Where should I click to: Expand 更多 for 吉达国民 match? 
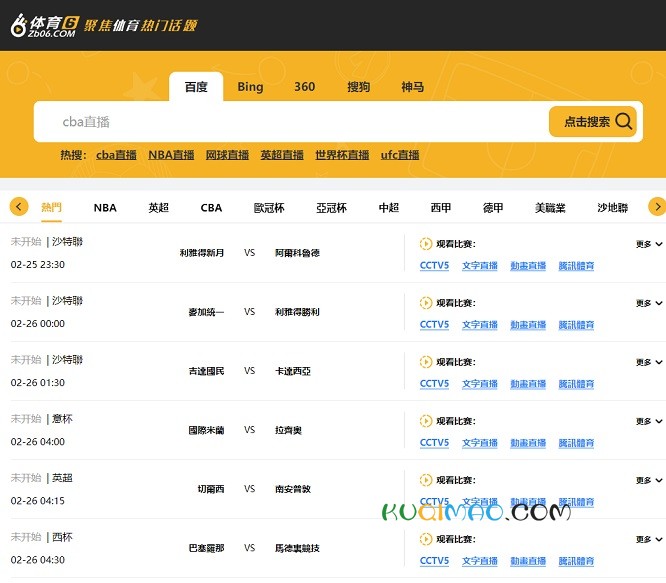tap(649, 362)
